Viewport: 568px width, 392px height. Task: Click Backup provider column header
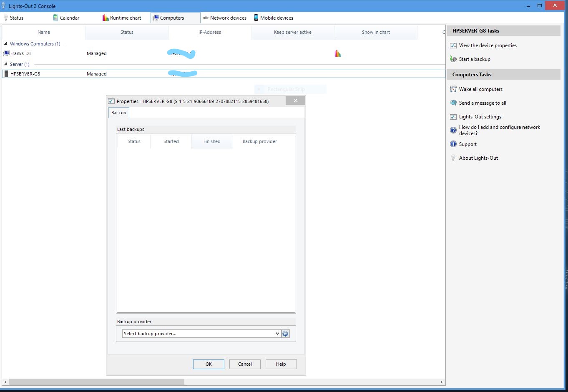[x=260, y=141]
